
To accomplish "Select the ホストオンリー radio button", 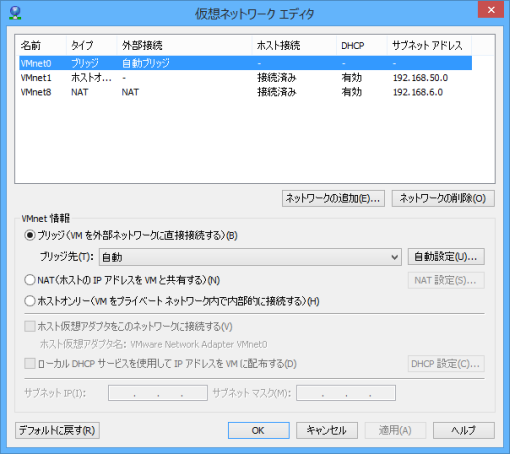I will click(30, 301).
